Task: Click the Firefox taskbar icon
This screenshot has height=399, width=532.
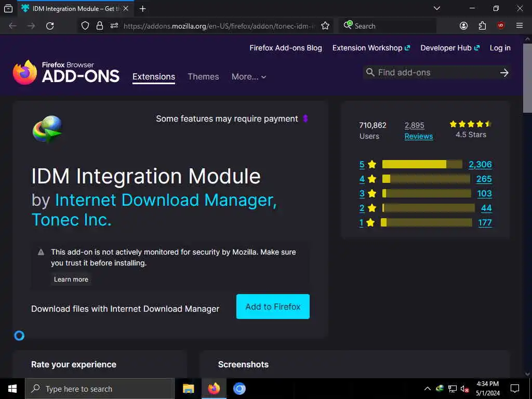Action: point(214,389)
